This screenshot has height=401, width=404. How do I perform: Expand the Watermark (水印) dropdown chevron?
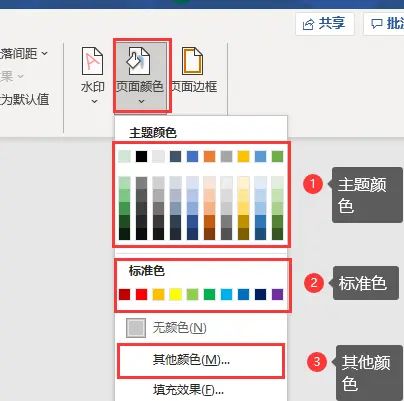(x=94, y=101)
